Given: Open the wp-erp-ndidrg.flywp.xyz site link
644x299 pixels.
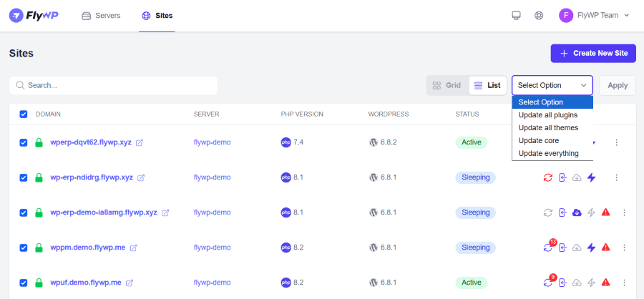Looking at the screenshot, I should click(92, 177).
